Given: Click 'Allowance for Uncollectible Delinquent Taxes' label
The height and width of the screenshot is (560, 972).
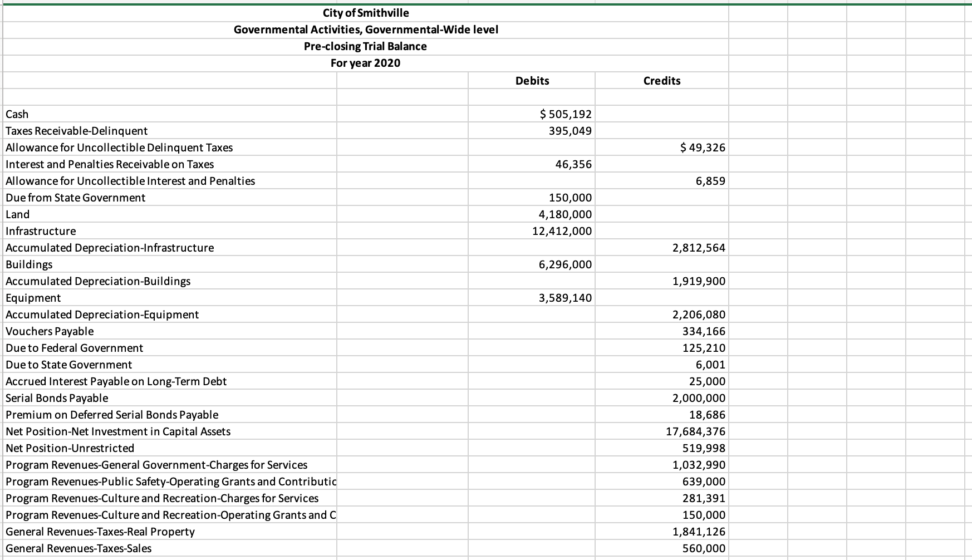Looking at the screenshot, I should [x=119, y=148].
